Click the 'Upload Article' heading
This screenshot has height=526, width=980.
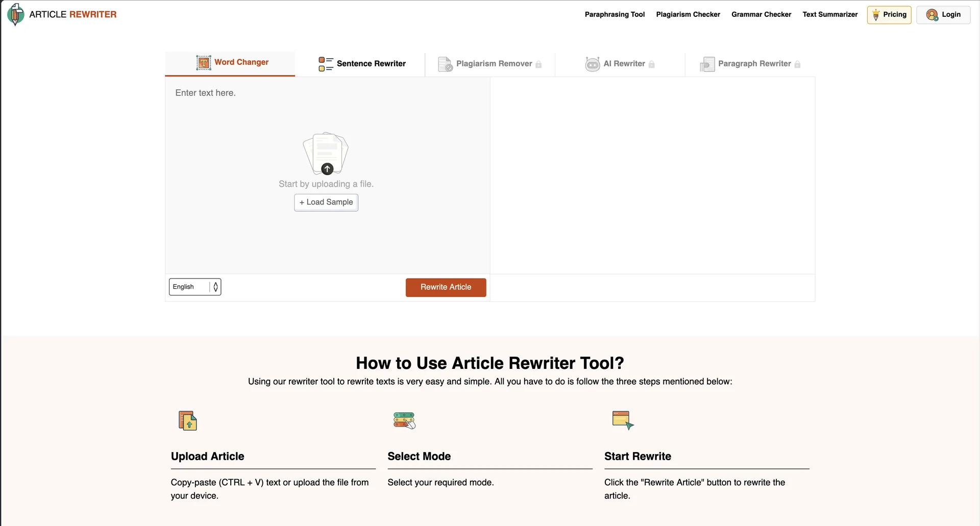pyautogui.click(x=208, y=457)
